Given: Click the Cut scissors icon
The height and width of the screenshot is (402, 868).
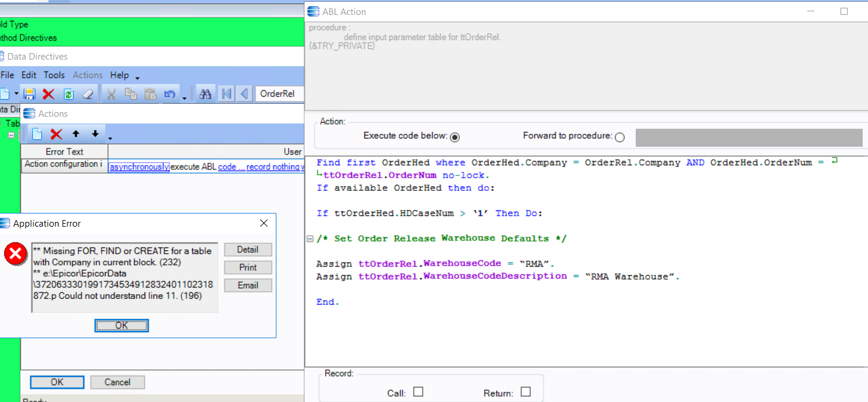Looking at the screenshot, I should click(x=112, y=94).
